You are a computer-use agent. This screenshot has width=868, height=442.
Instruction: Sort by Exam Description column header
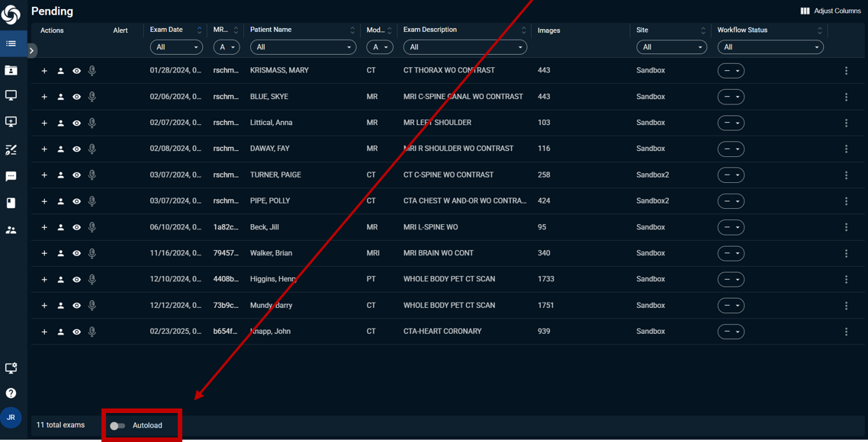coord(430,30)
